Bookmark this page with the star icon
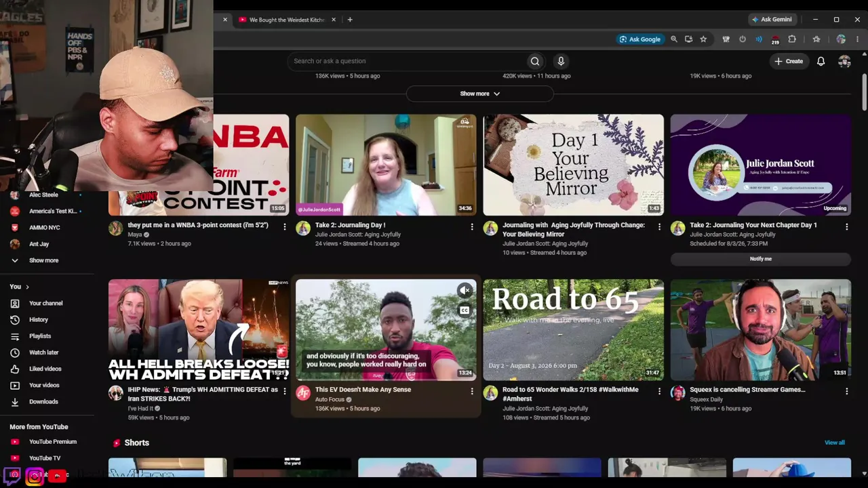The width and height of the screenshot is (868, 488). (703, 39)
